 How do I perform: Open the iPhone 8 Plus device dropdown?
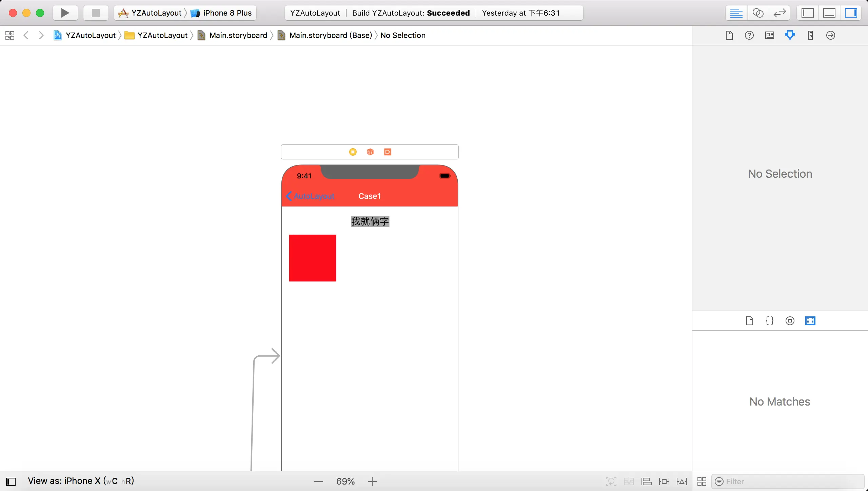227,13
